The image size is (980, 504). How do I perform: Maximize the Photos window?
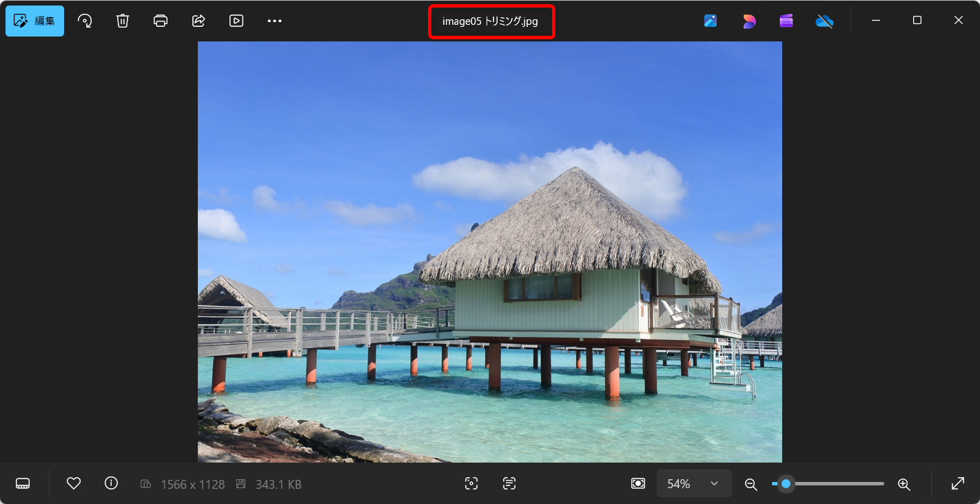[917, 21]
